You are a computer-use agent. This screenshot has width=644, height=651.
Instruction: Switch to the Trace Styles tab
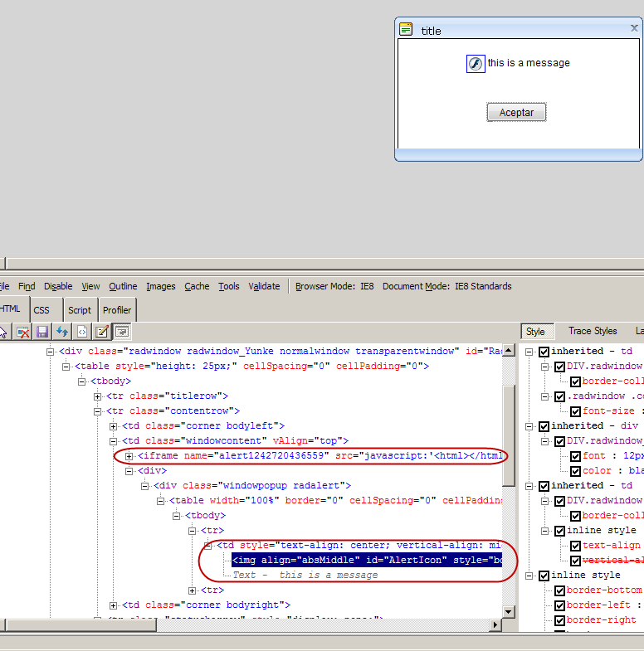click(x=593, y=331)
